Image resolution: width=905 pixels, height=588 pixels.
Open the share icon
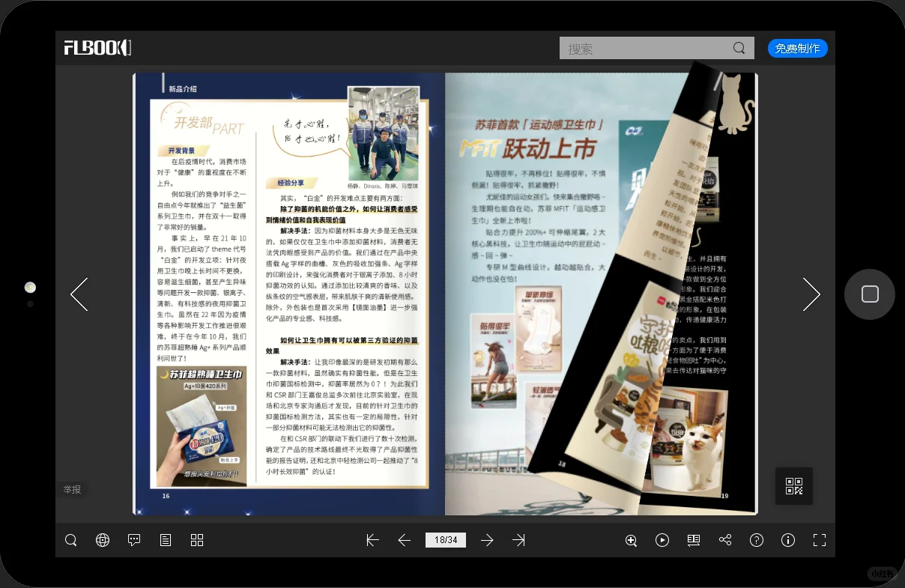[x=725, y=540]
